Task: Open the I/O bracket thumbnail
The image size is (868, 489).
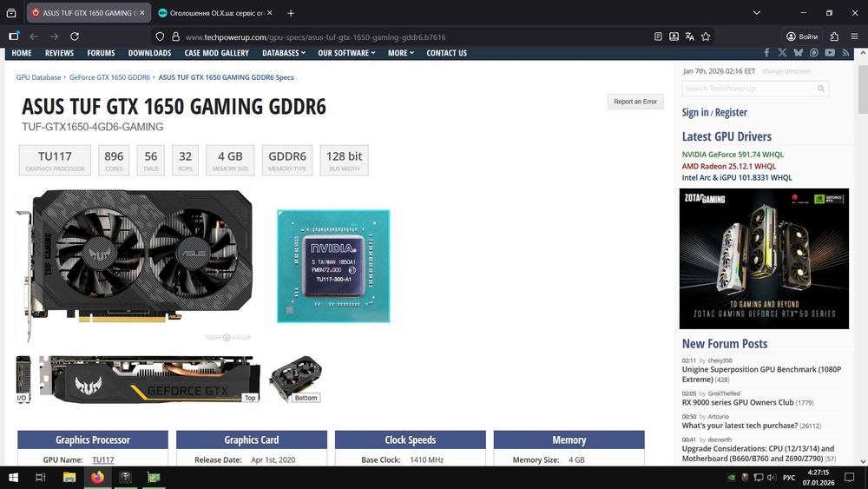Action: click(23, 380)
